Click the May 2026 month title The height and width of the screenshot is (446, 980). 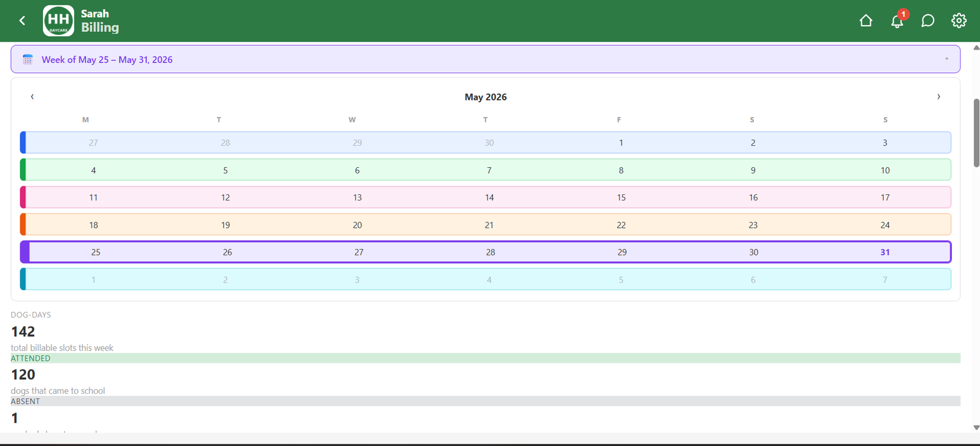[x=486, y=97]
